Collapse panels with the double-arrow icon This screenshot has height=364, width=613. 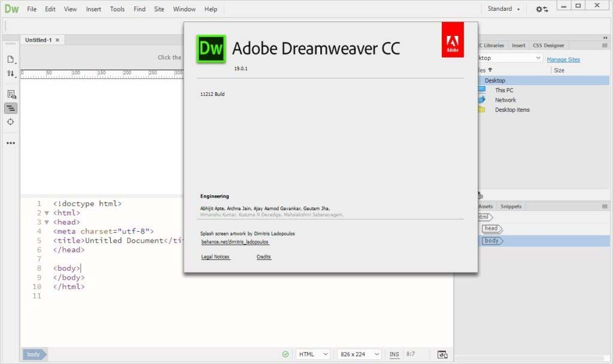tap(605, 38)
